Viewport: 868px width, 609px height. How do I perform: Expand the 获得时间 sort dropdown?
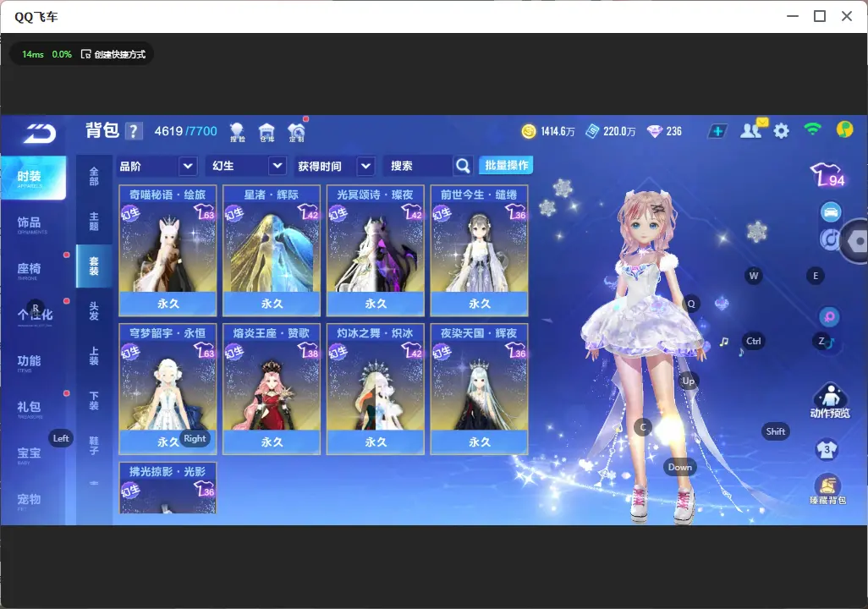tap(334, 166)
